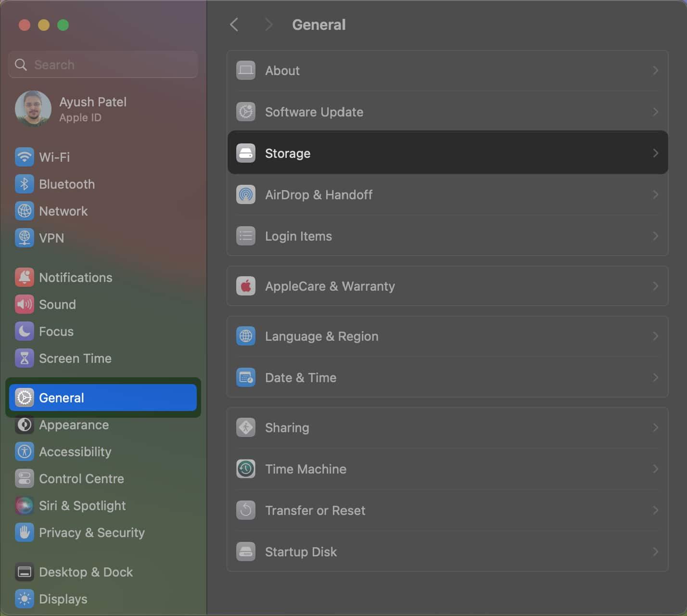The height and width of the screenshot is (616, 687).
Task: Go back with the left arrow button
Action: click(x=234, y=25)
